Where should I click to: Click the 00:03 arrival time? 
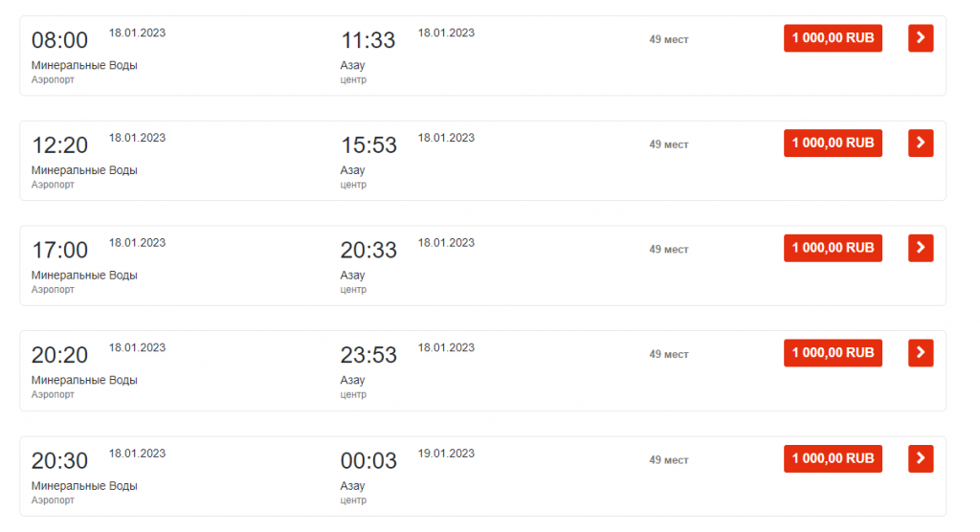pyautogui.click(x=368, y=461)
